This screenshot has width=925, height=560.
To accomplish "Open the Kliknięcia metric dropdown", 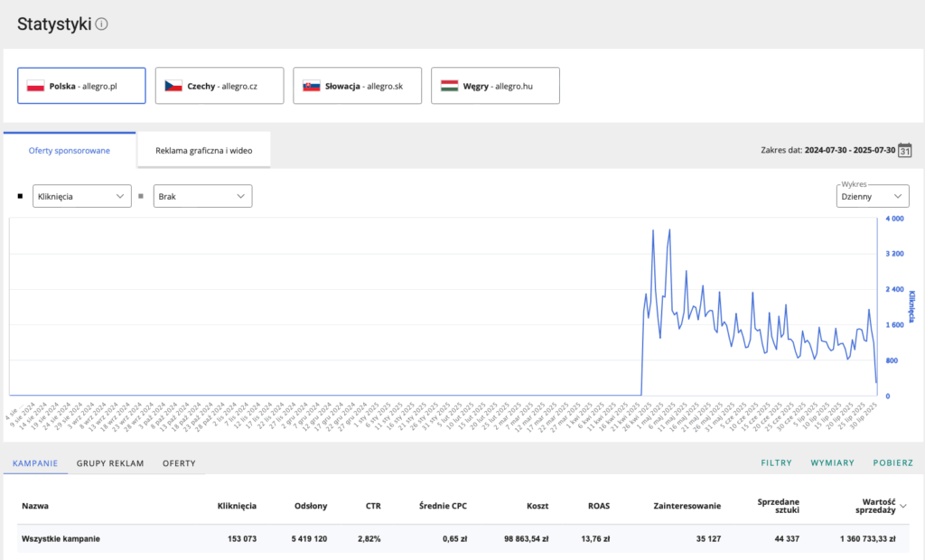I will pyautogui.click(x=82, y=196).
